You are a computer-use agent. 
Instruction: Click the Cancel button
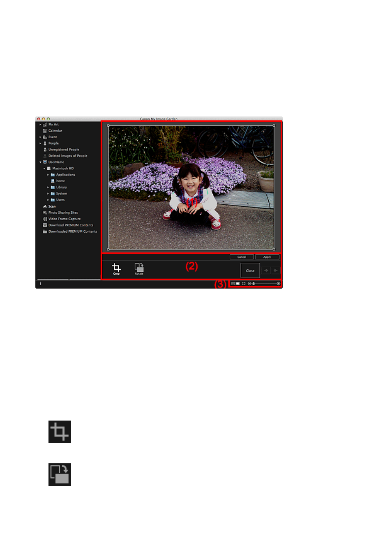(242, 257)
